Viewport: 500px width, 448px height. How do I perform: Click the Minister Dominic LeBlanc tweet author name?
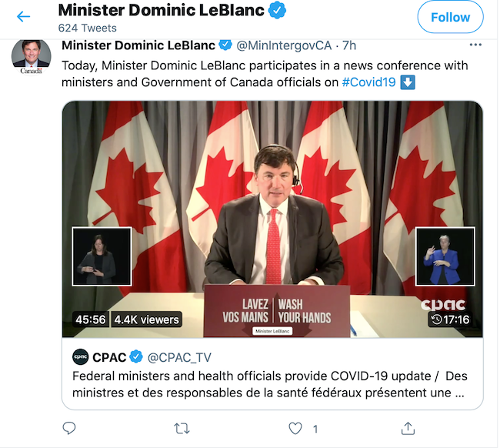[138, 45]
